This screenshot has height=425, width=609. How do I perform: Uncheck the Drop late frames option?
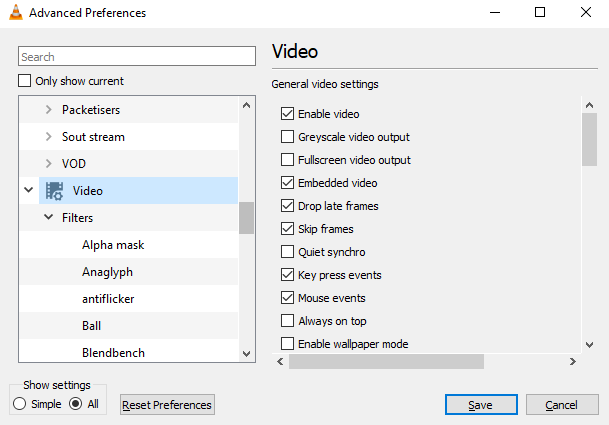(288, 206)
